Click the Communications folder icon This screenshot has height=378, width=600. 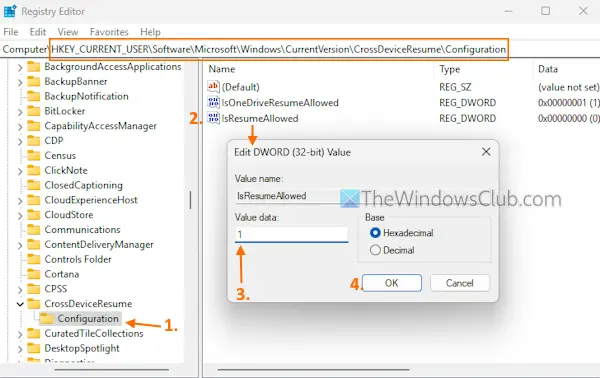pos(34,230)
